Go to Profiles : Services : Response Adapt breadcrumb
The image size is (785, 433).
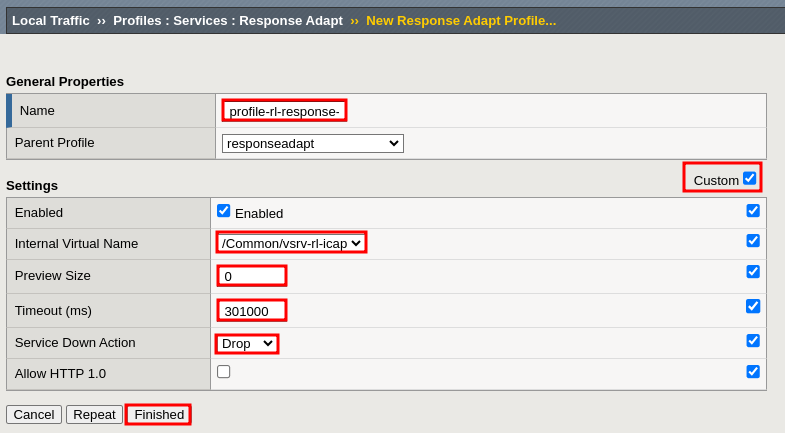pos(227,20)
